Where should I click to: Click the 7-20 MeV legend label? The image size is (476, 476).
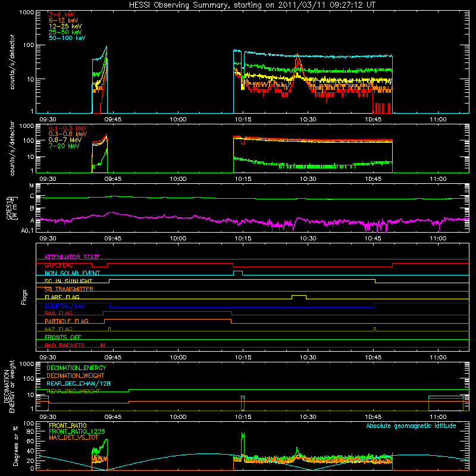click(64, 146)
